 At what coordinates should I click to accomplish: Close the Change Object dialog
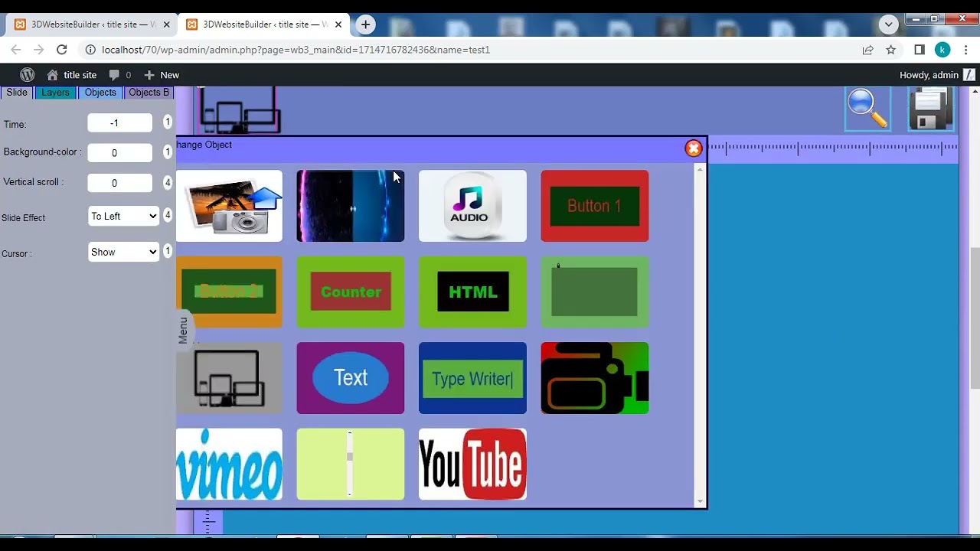tap(694, 148)
